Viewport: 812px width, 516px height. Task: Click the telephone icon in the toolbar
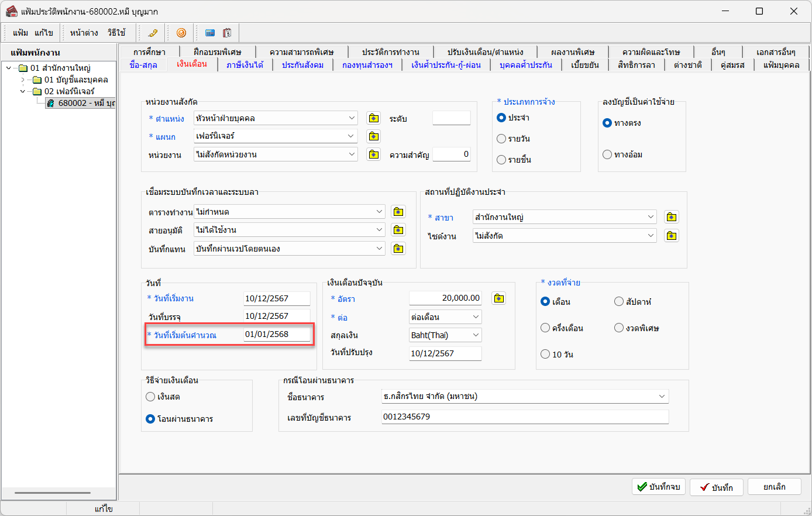(x=153, y=33)
